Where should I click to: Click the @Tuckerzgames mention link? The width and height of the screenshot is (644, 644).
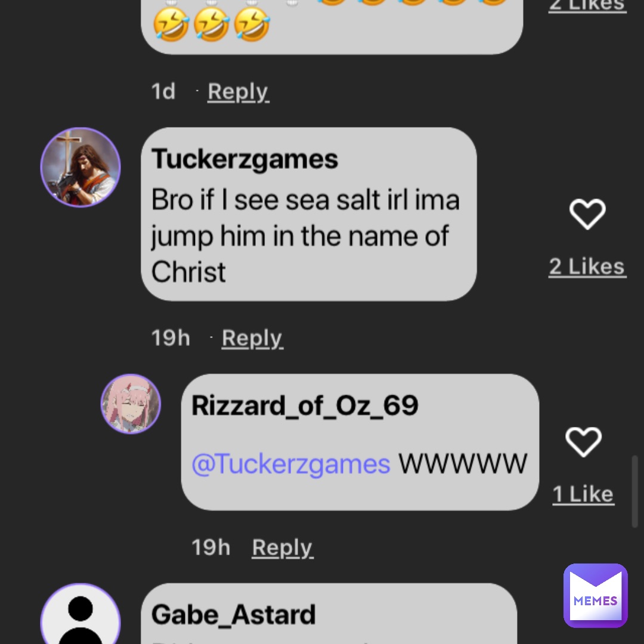pos(291,463)
